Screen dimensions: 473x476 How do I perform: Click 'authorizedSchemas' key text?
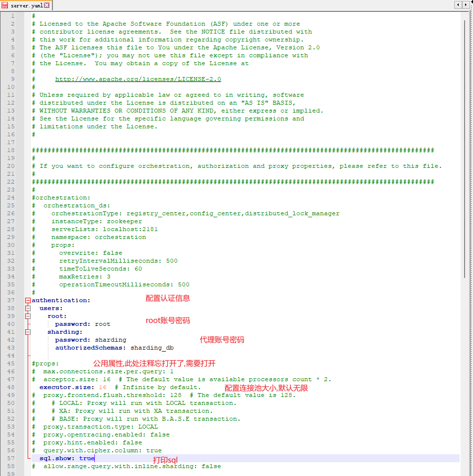[89, 348]
